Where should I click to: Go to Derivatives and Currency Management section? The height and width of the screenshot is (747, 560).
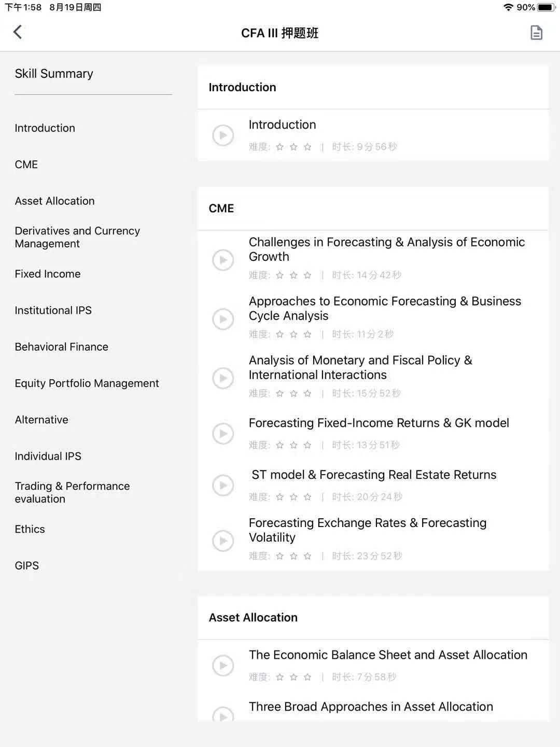click(77, 237)
